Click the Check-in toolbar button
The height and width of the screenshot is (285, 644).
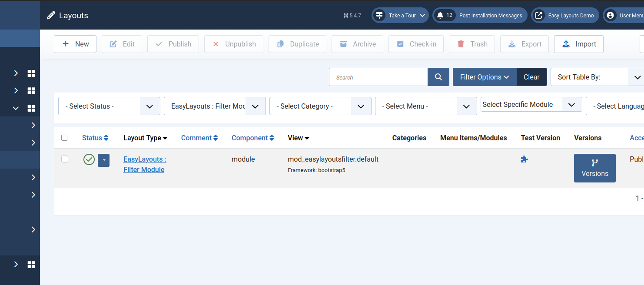(416, 44)
